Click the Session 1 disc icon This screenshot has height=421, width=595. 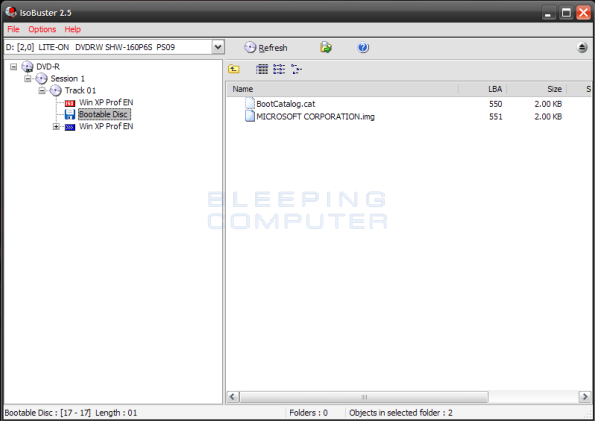point(41,79)
